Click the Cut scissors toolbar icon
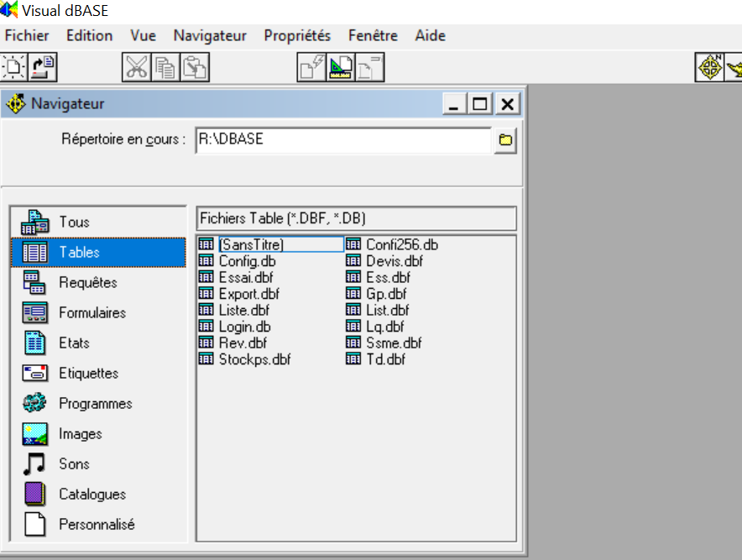Image resolution: width=742 pixels, height=560 pixels. (x=136, y=67)
